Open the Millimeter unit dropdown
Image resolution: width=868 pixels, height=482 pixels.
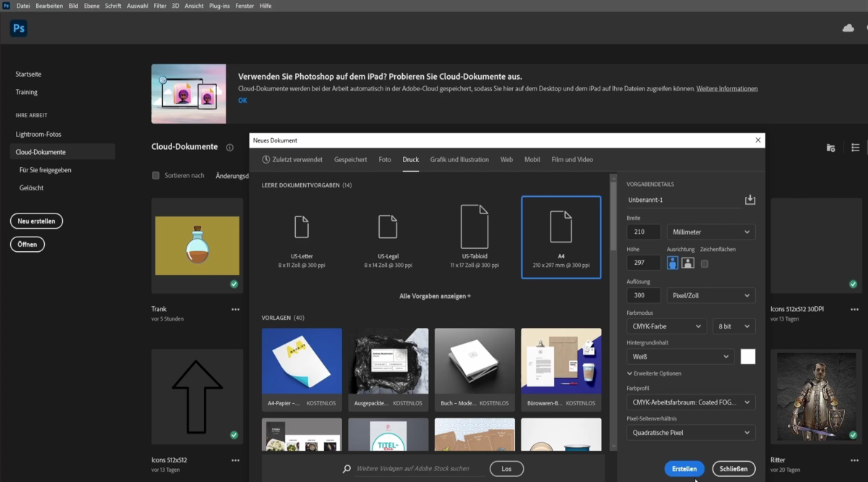pos(711,232)
